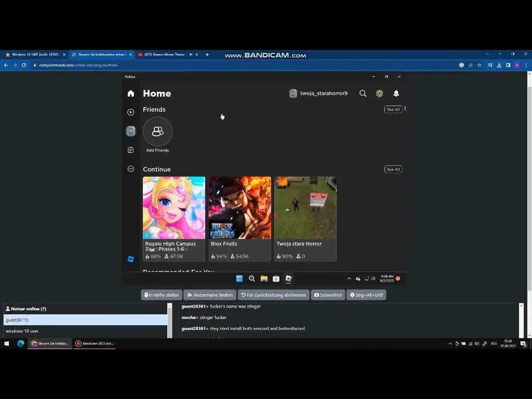Open Roblox search magnifier icon
Screen dimensions: 532x399
click(363, 94)
